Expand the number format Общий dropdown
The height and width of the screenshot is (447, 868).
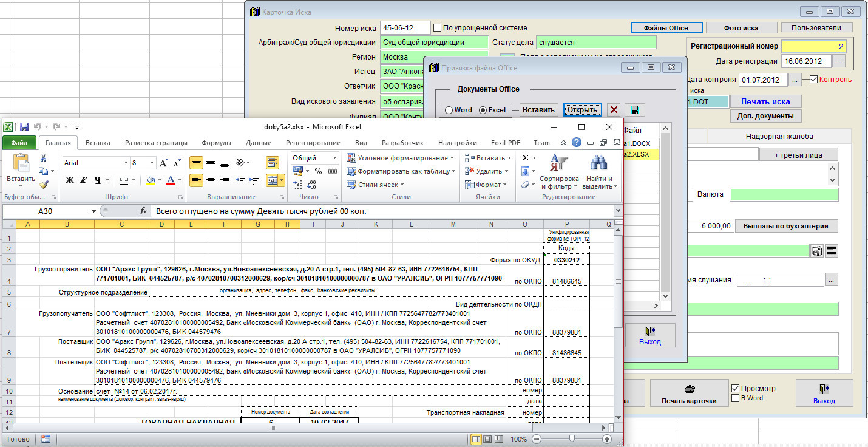pos(334,158)
